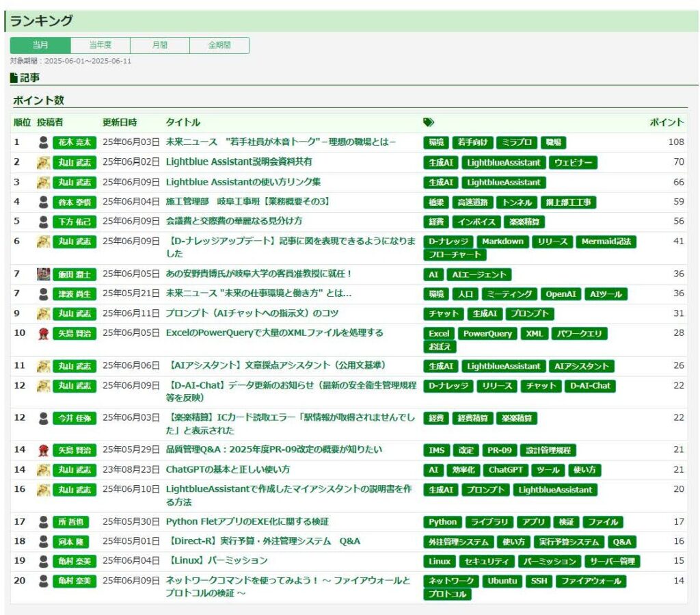This screenshot has width=700, height=615.
Task: Click the document icon beside 記事 heading
Action: coord(14,78)
